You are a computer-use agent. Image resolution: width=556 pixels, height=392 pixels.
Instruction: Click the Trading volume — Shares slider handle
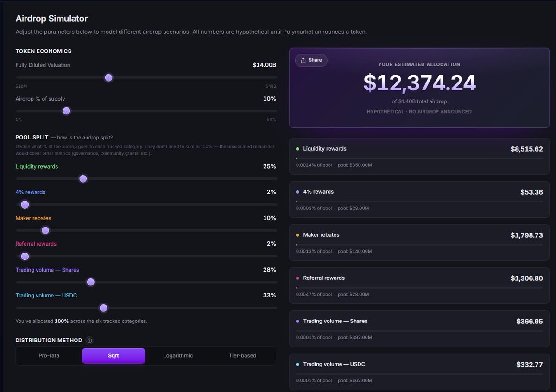click(x=91, y=282)
